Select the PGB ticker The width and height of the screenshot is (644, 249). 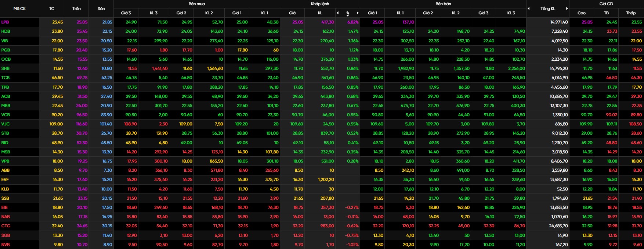[x=6, y=50]
